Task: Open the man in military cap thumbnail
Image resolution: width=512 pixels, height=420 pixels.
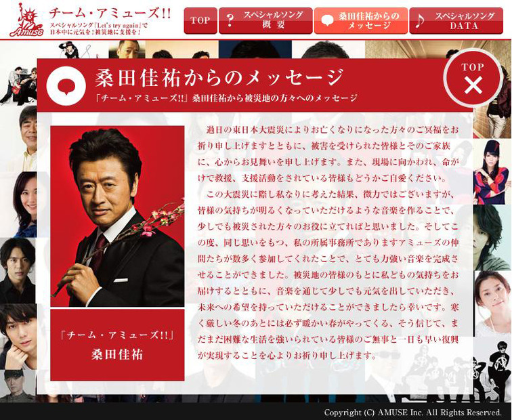Action: pos(18,384)
